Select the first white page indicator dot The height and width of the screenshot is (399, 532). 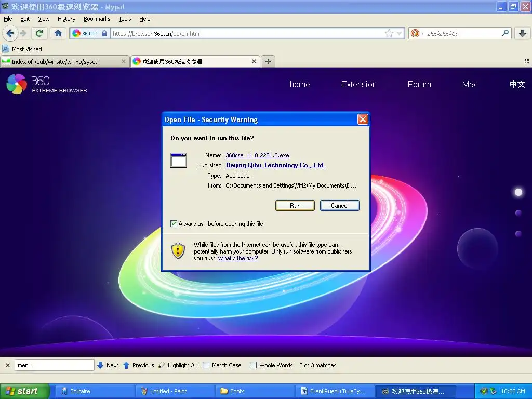point(518,192)
